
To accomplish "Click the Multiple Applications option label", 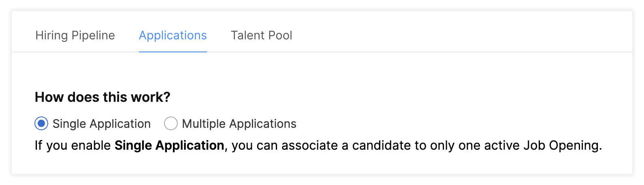I will click(239, 124).
